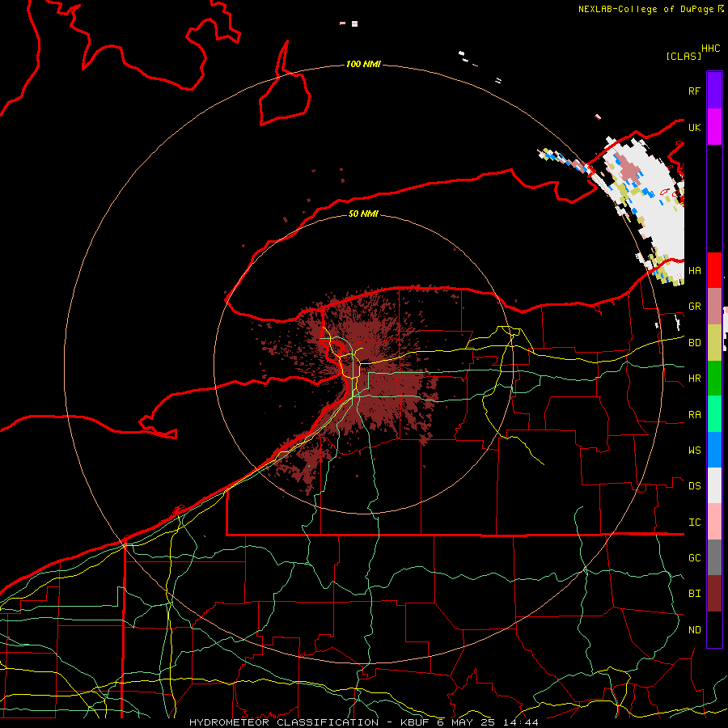Click the HA legend label

(x=694, y=270)
